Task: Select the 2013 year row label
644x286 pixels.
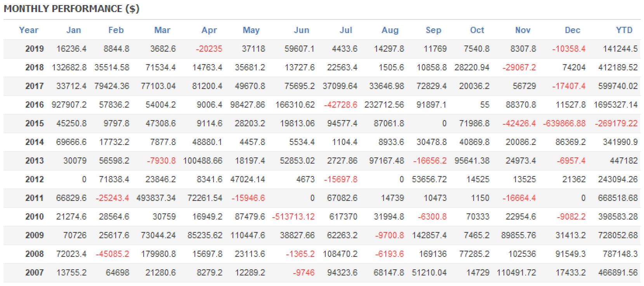Action: [35, 161]
